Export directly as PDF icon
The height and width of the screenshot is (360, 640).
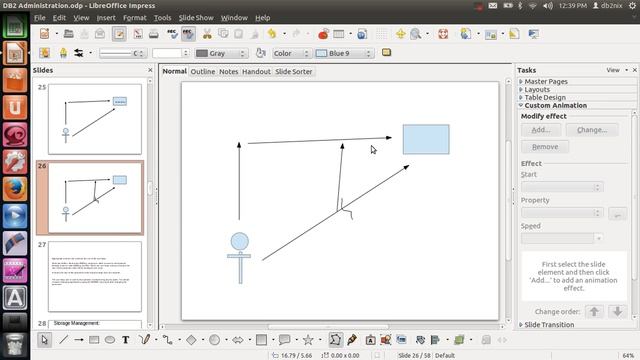point(138,34)
